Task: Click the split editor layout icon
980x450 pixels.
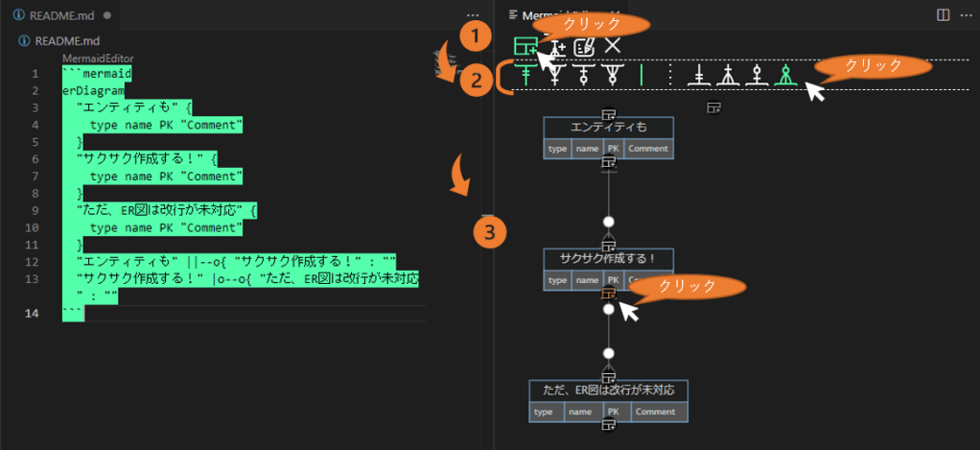Action: pyautogui.click(x=943, y=15)
